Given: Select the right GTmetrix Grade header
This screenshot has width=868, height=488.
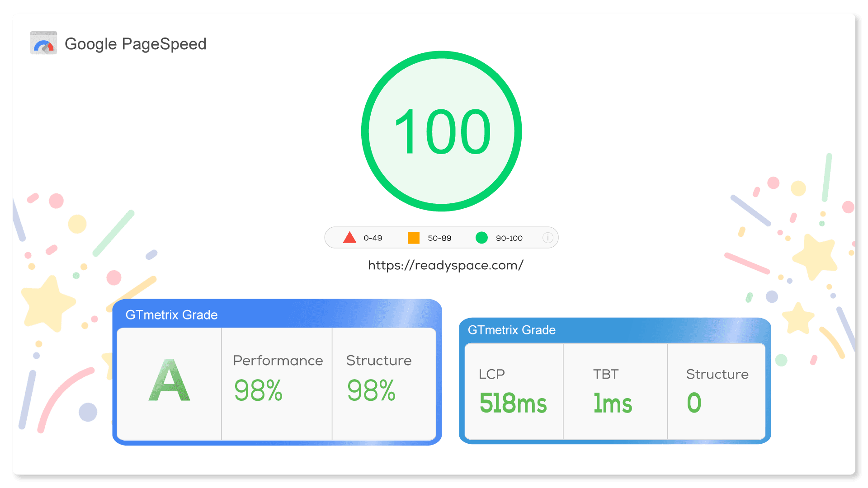Looking at the screenshot, I should click(511, 330).
